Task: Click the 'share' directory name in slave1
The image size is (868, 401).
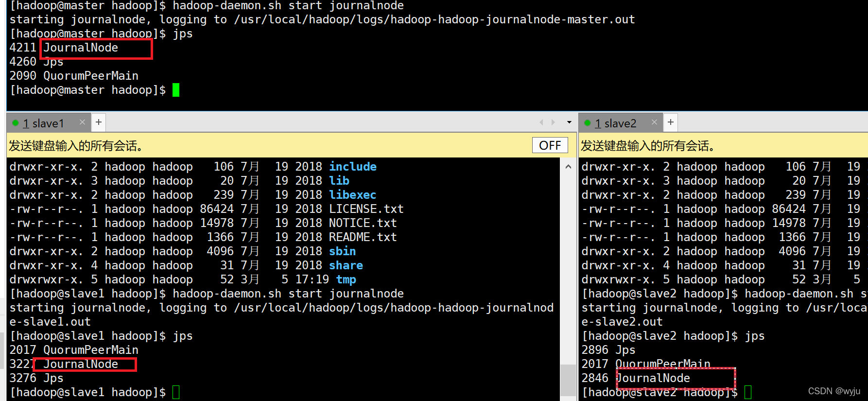Action: click(346, 265)
